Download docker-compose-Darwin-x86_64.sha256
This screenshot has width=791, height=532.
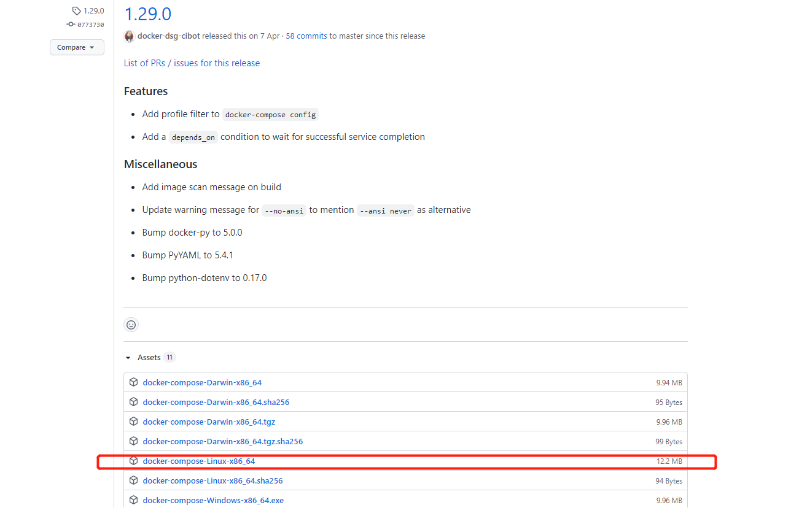[x=216, y=402]
